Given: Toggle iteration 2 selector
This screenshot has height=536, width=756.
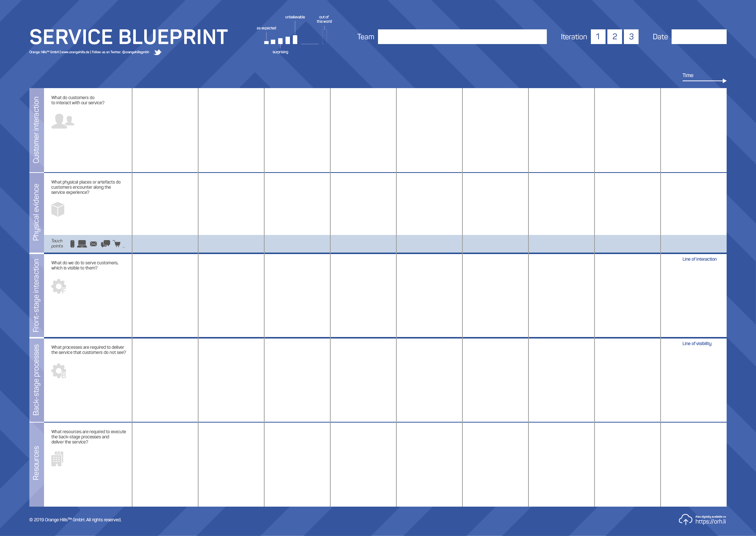Looking at the screenshot, I should pyautogui.click(x=613, y=37).
